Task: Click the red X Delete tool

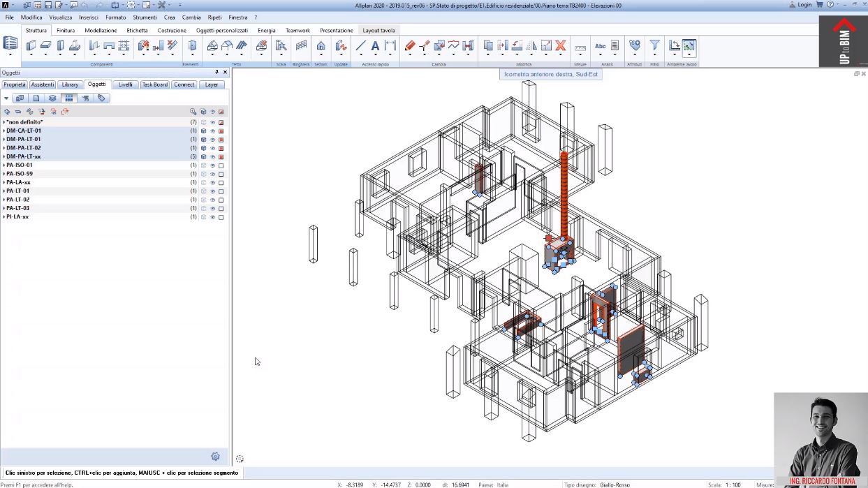Action: tap(560, 46)
